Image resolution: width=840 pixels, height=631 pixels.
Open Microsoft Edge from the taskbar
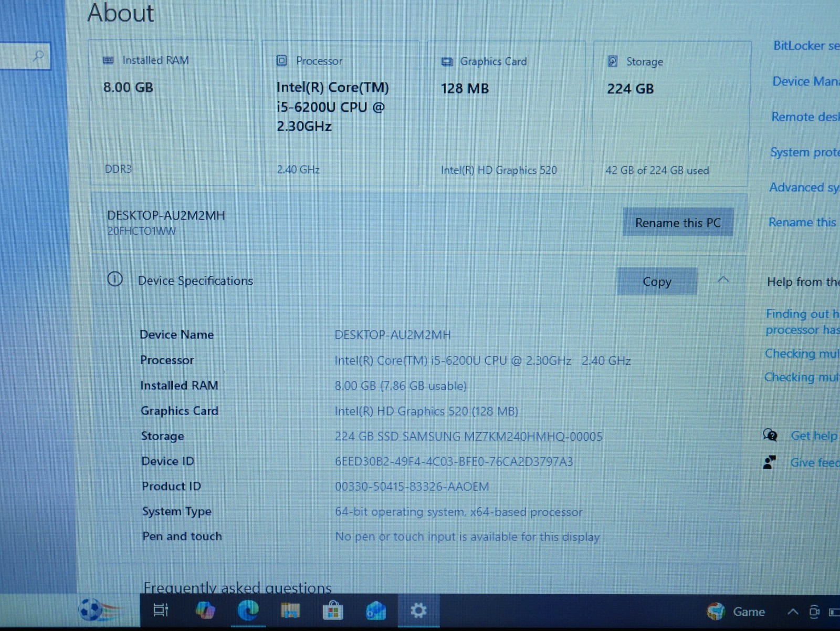(x=248, y=610)
